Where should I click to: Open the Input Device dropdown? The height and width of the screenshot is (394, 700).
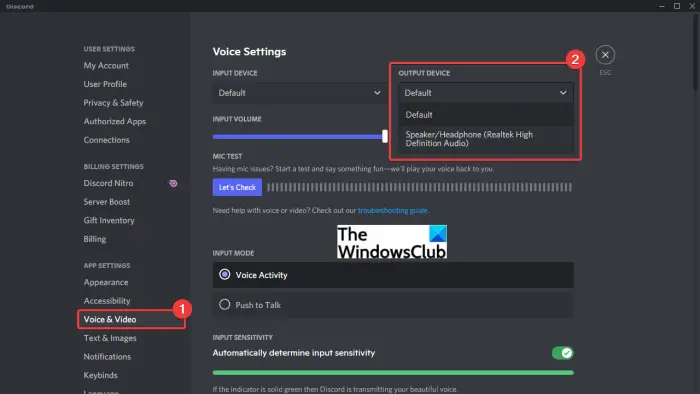[x=300, y=93]
